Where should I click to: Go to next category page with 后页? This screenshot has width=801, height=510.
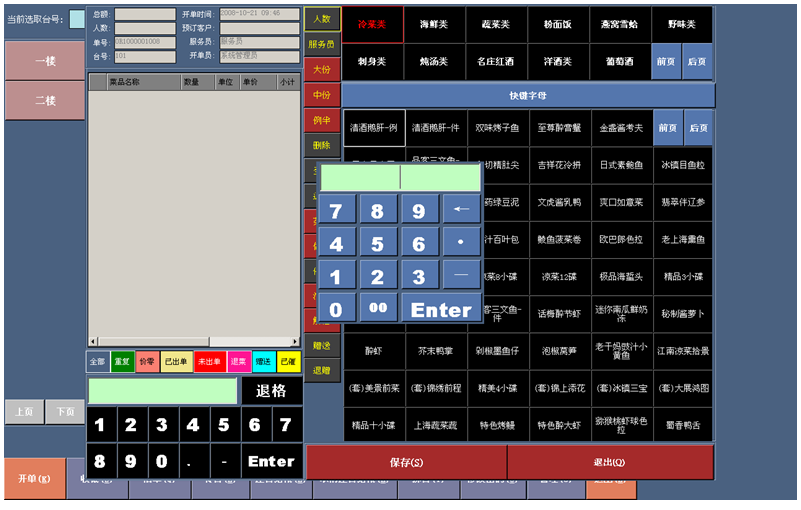tap(698, 61)
